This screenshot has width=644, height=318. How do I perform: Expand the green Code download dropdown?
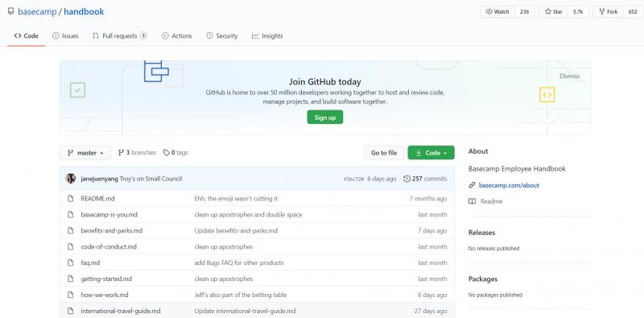click(431, 153)
